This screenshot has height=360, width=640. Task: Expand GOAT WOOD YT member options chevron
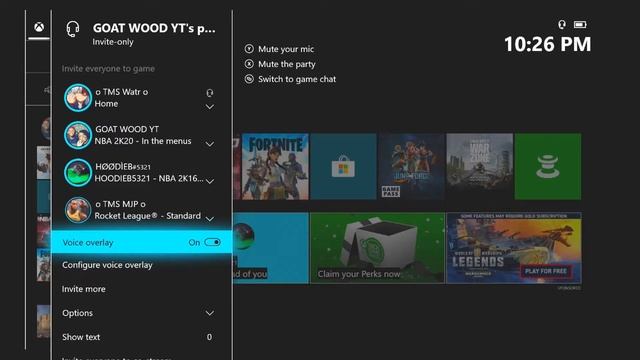(210, 144)
